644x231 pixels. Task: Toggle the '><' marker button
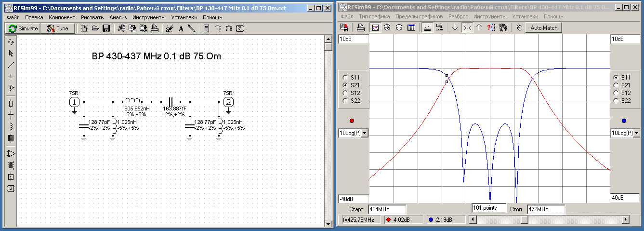click(467, 27)
